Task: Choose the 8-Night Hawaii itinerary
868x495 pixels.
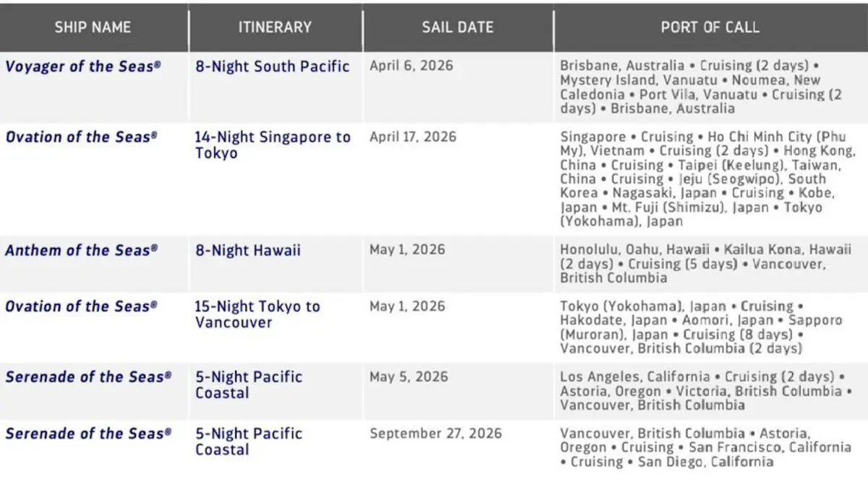Action: 248,251
